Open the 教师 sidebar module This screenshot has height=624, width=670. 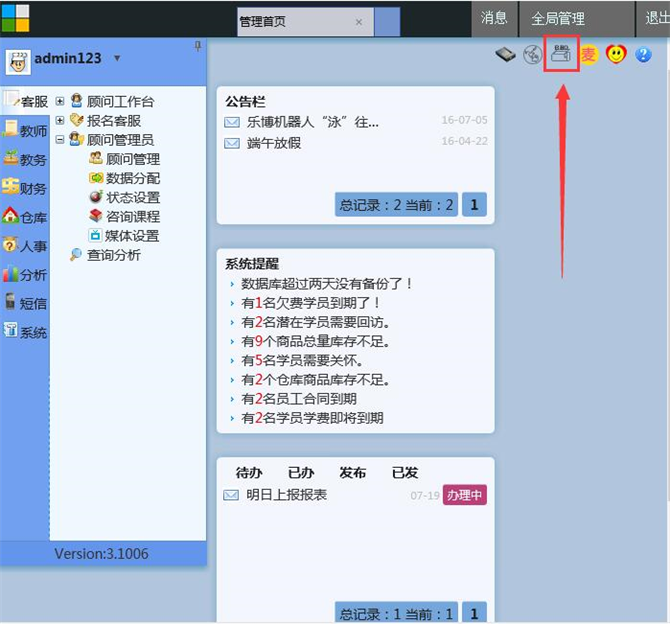pyautogui.click(x=25, y=130)
